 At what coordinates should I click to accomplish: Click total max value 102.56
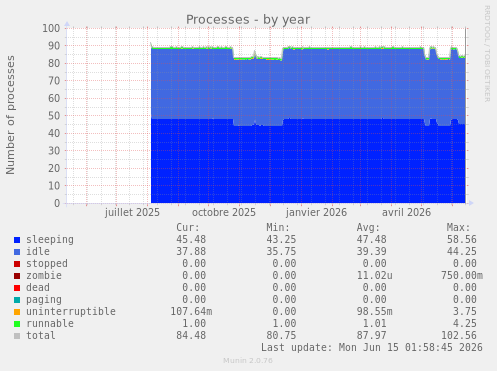pos(459,335)
